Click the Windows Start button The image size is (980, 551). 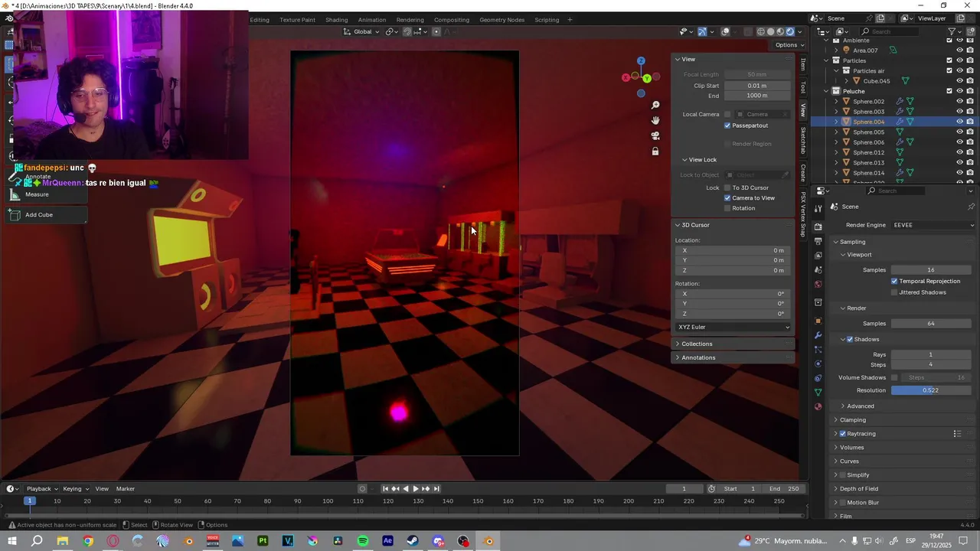point(11,541)
